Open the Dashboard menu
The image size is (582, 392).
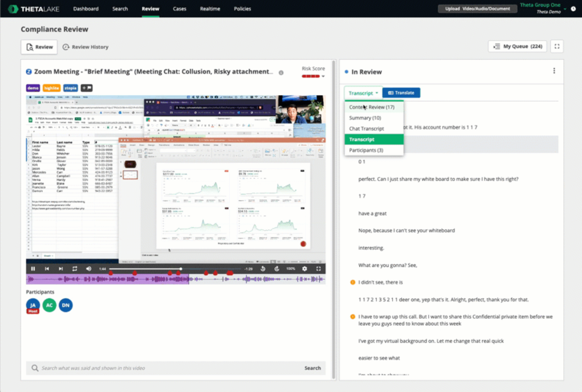point(86,9)
